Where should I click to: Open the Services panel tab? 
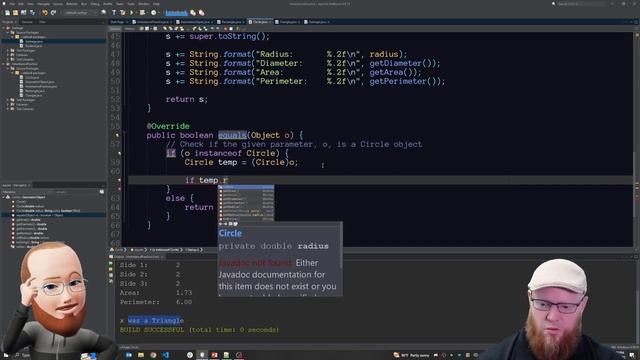[x=27, y=22]
